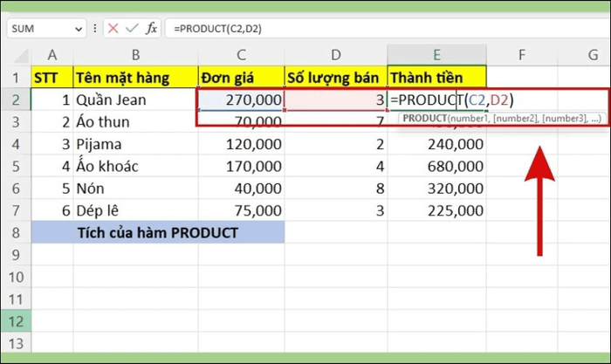This screenshot has width=611, height=364.
Task: Select column B header
Action: tap(135, 55)
